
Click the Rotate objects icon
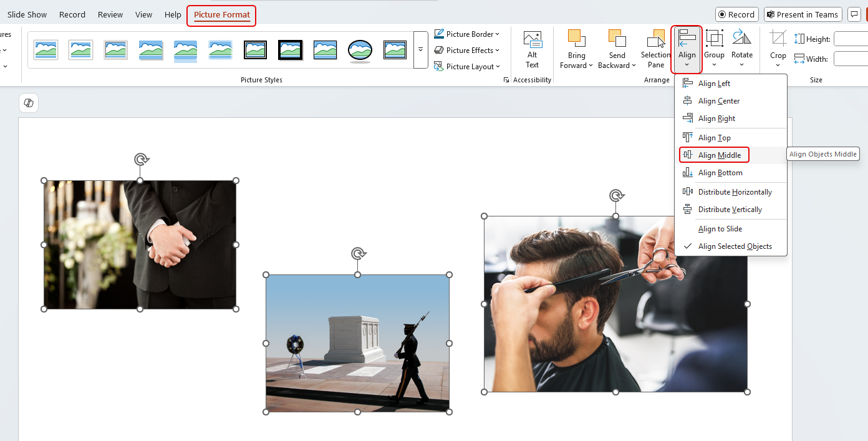[741, 39]
